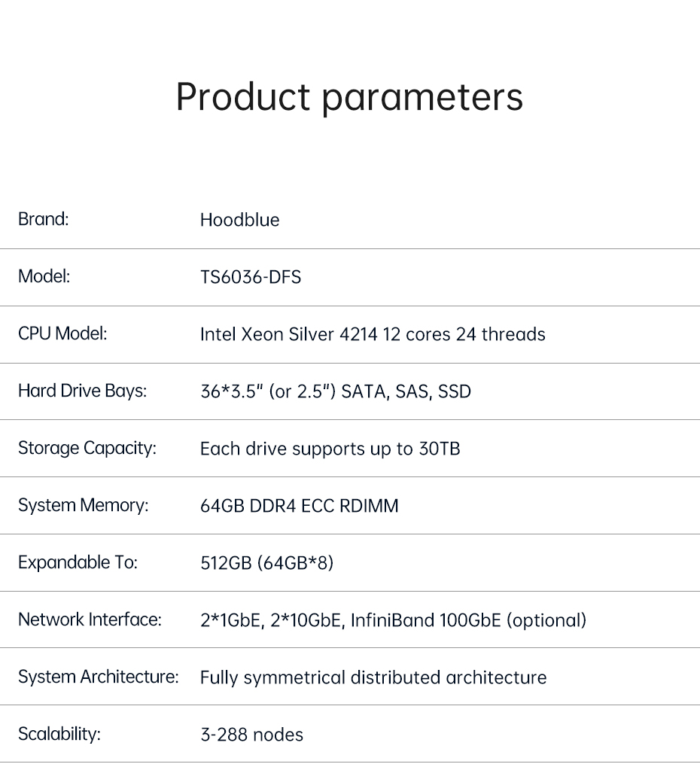Click the Hoodblue brand value
Image resolution: width=700 pixels, height=764 pixels.
(239, 220)
